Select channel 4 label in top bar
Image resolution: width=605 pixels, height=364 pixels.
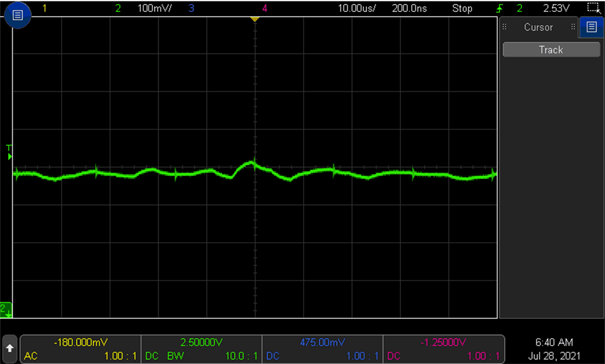pos(265,8)
